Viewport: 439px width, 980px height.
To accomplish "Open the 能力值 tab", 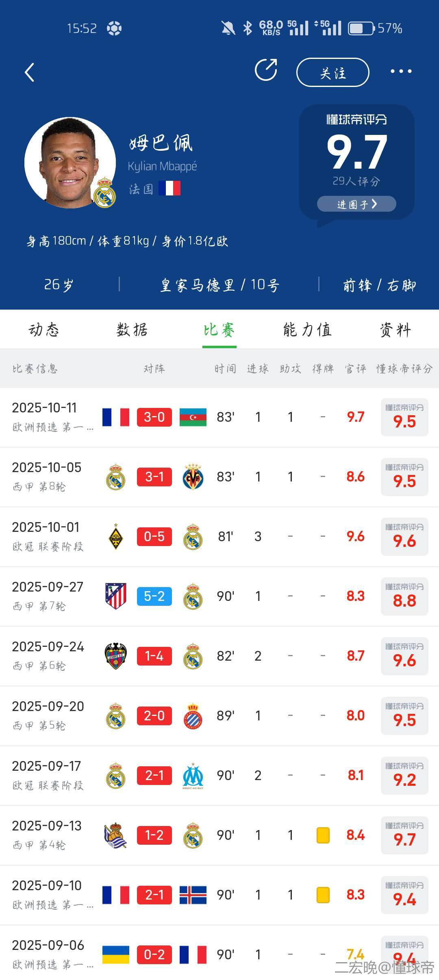I will (x=307, y=330).
